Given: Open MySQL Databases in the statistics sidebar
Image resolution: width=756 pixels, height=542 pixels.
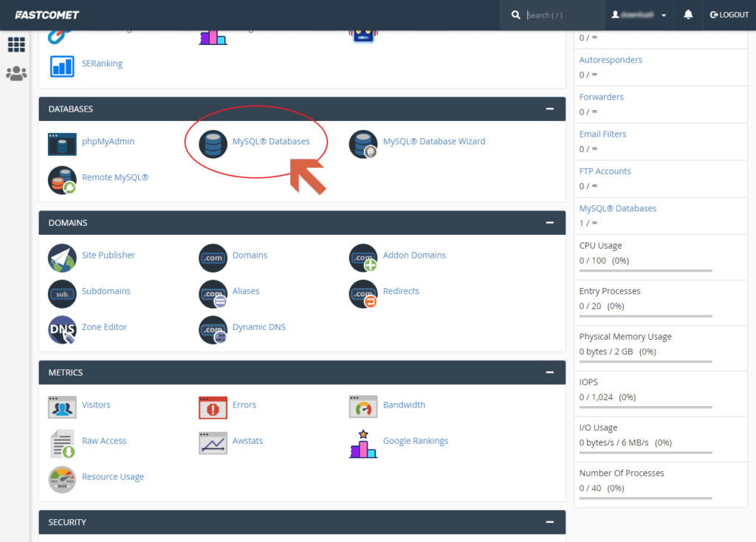Looking at the screenshot, I should click(x=618, y=208).
